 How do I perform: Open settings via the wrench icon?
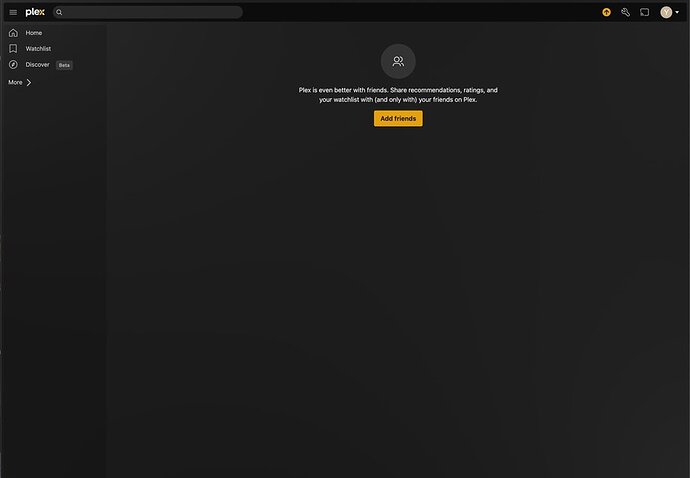[x=625, y=12]
